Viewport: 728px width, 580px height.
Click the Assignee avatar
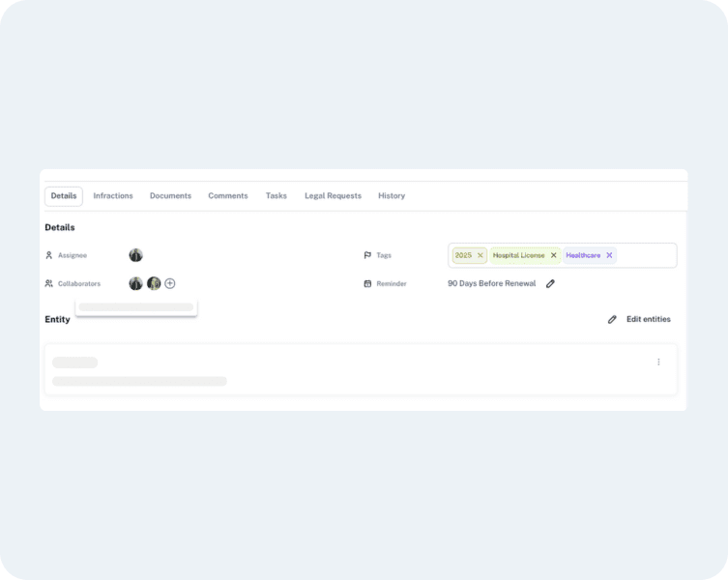(x=135, y=255)
